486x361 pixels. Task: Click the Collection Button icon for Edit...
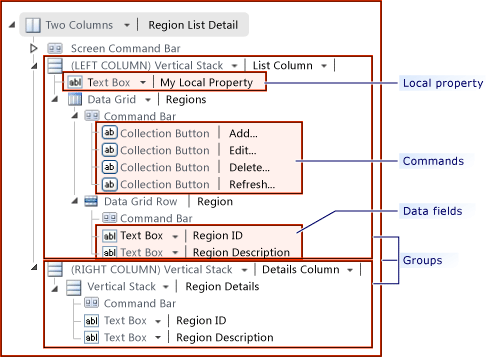[x=110, y=150]
